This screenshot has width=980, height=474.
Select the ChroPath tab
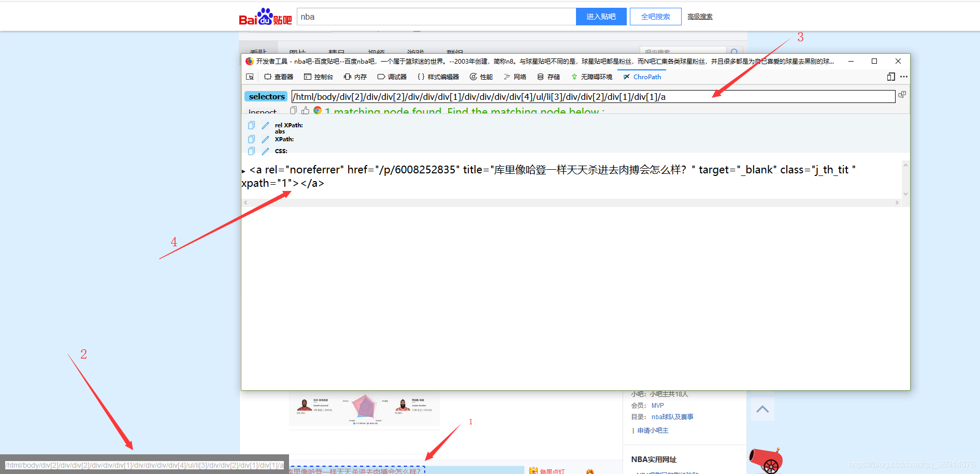(642, 77)
